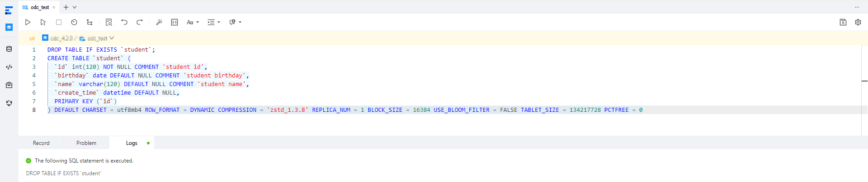
Task: Switch to the Problem tab
Action: 86,143
